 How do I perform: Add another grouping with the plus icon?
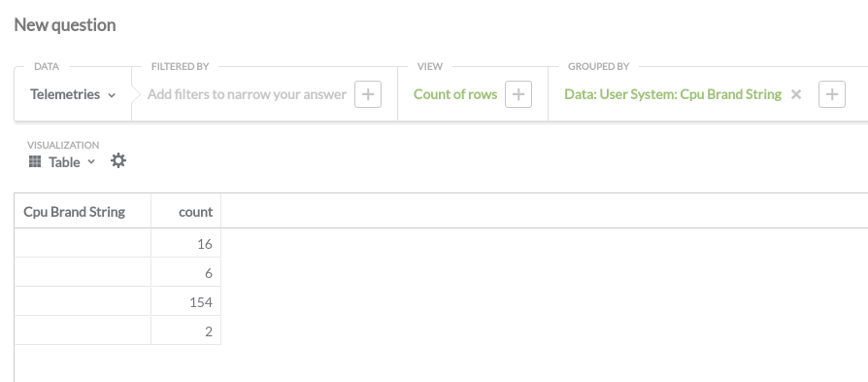pyautogui.click(x=831, y=94)
